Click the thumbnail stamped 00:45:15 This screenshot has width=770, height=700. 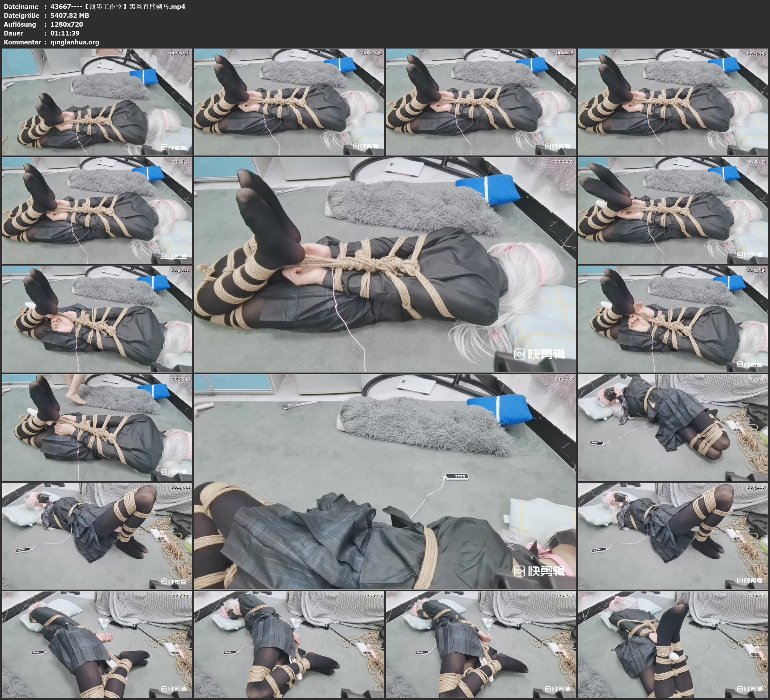coord(673,427)
